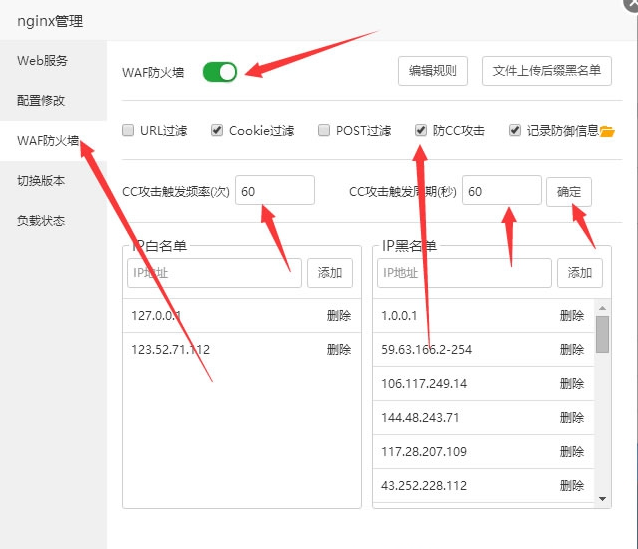Disable the 防CC攻击 checkbox

421,130
